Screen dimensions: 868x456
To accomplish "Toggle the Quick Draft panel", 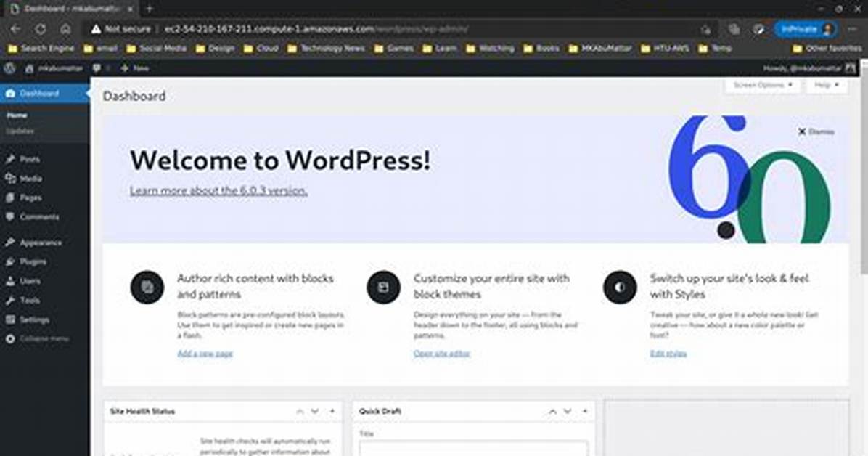I will tap(585, 412).
